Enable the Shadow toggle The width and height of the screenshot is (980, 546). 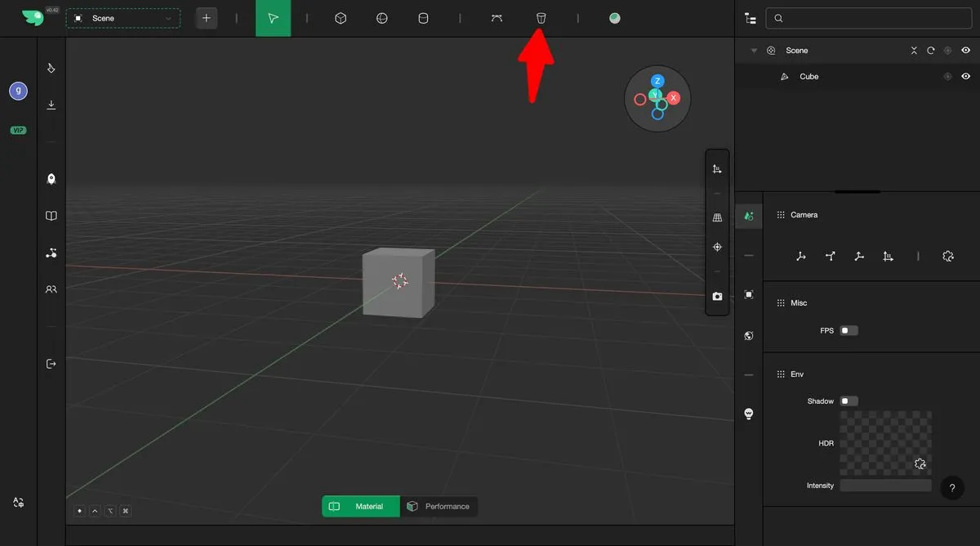coord(849,401)
